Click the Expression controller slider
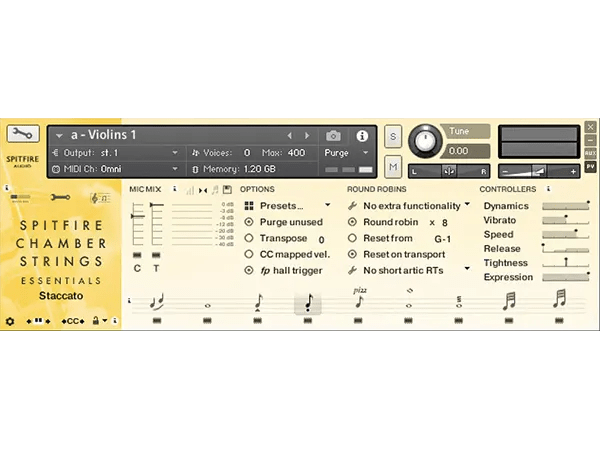The image size is (600, 450). 566,277
